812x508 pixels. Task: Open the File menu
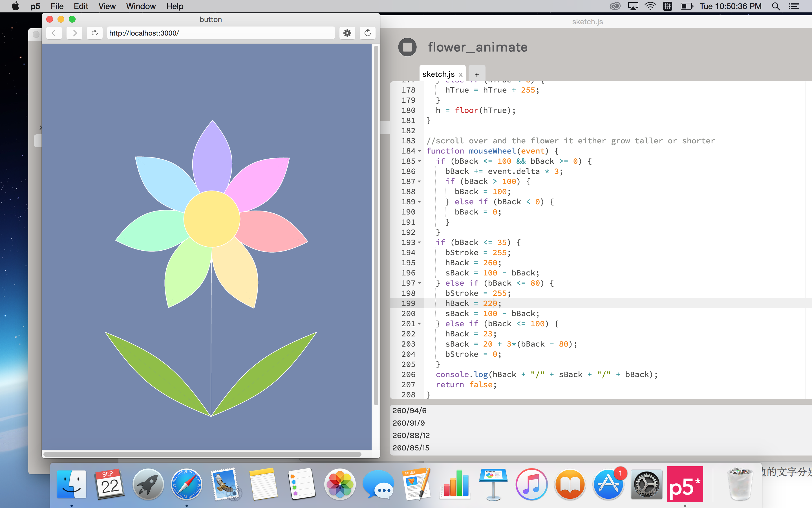coord(57,6)
